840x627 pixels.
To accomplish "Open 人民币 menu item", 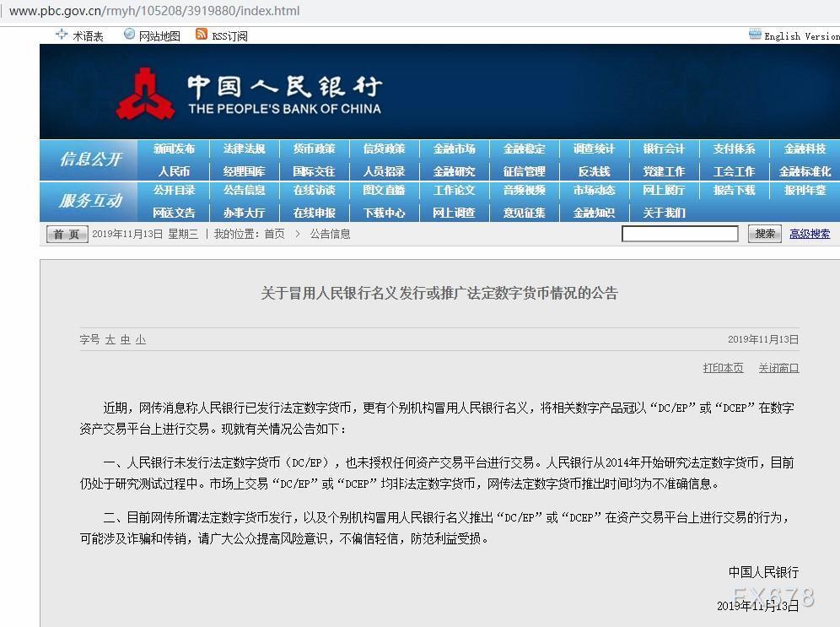I will click(174, 171).
